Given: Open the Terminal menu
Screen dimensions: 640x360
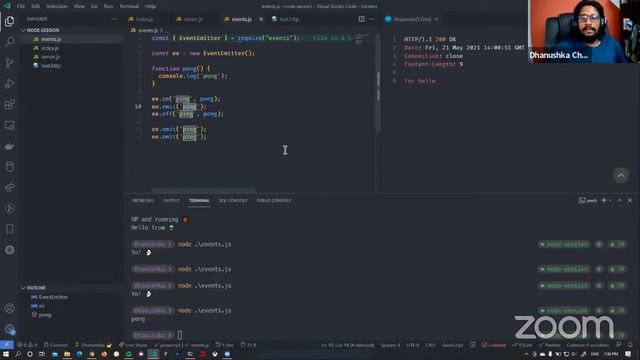Looking at the screenshot, I should [129, 6].
